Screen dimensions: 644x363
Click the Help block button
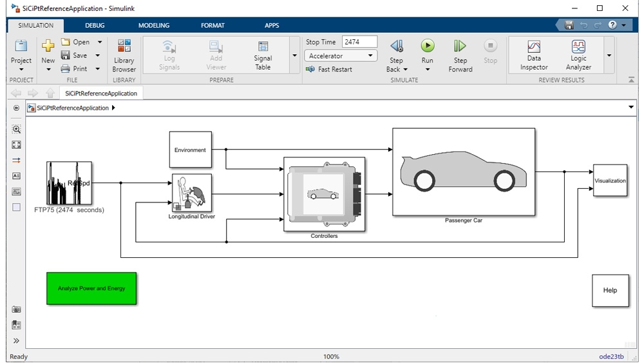coord(610,290)
